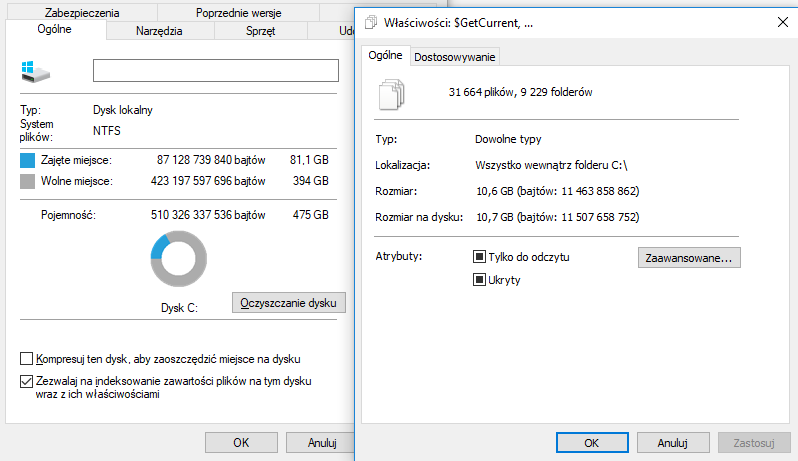Click the 423 197 597 696 bajtów value
The width and height of the screenshot is (798, 461).
[208, 181]
